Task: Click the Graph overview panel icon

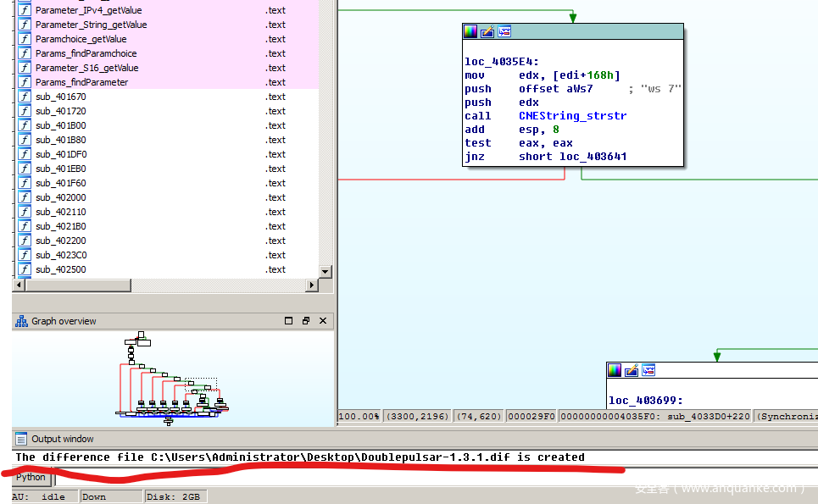Action: [x=21, y=321]
